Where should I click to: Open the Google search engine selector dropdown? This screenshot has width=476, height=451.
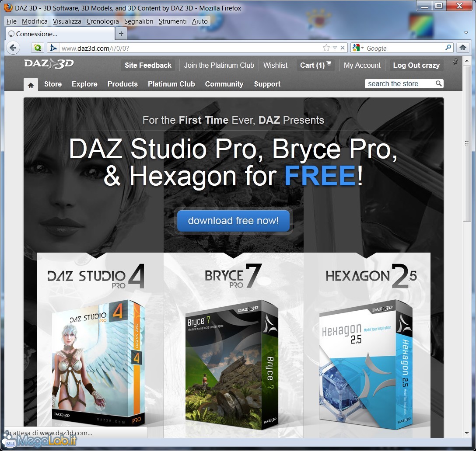357,48
